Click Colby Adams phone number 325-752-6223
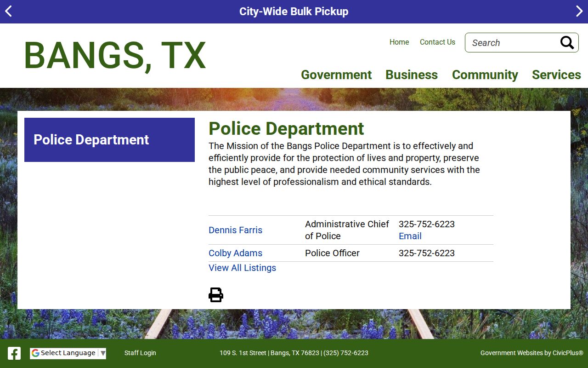 tap(427, 253)
